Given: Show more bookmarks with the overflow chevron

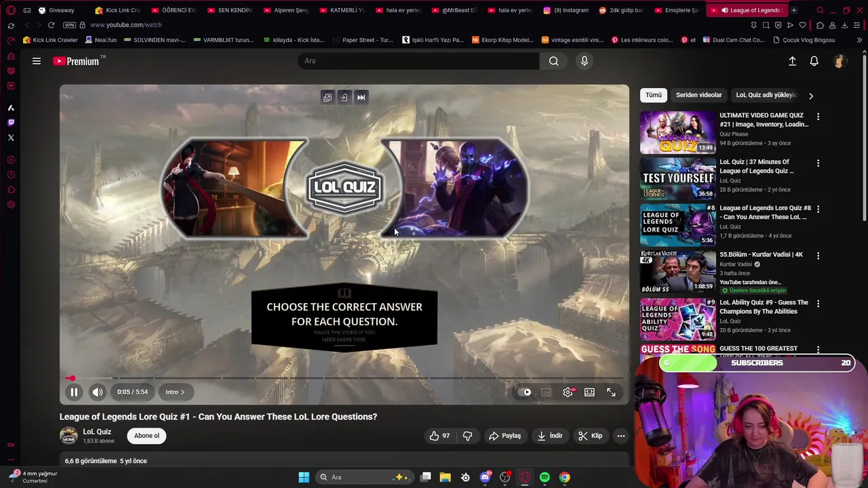Looking at the screenshot, I should (859, 40).
